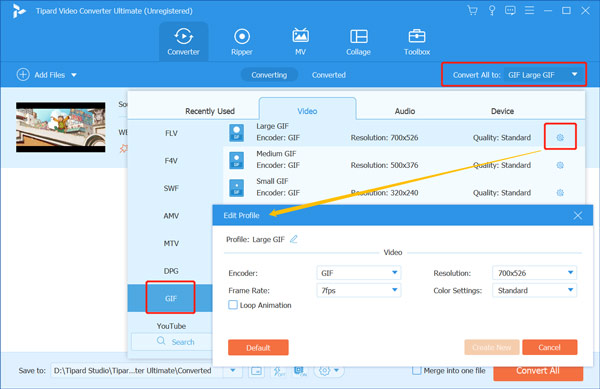Select the GIF format in the list
This screenshot has height=389, width=600.
[171, 298]
